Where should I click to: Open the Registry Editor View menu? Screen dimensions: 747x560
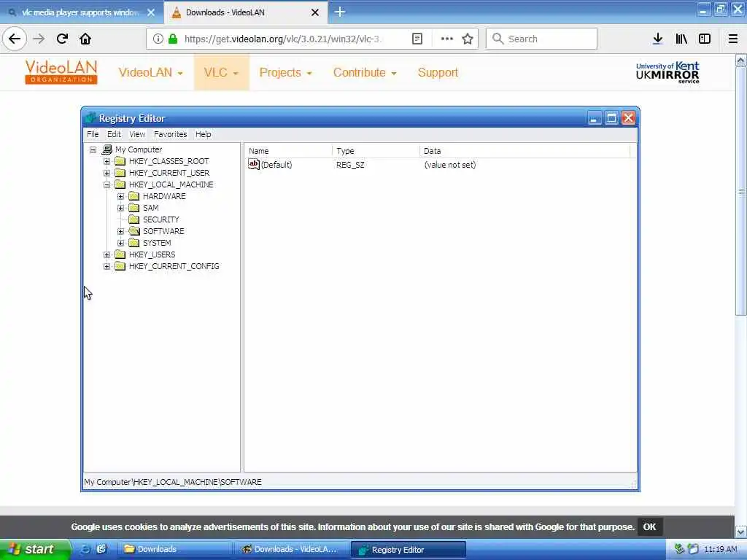point(137,134)
